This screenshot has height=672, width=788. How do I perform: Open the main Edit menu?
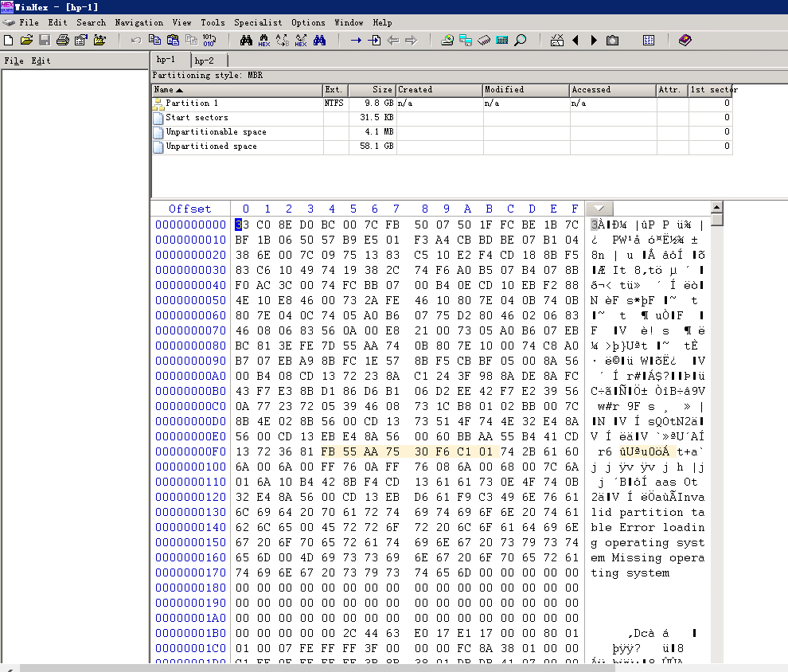click(58, 22)
